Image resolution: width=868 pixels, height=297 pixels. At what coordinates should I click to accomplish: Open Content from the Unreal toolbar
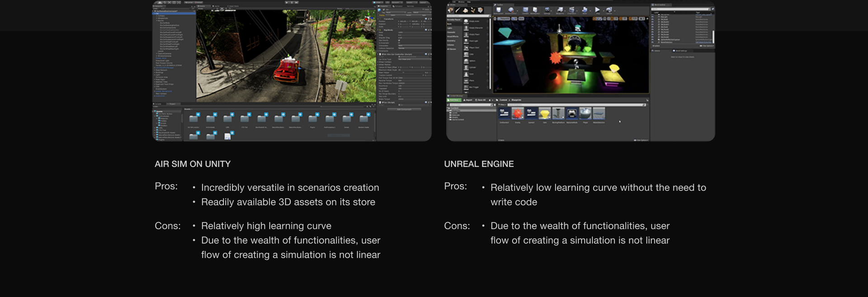point(525,10)
